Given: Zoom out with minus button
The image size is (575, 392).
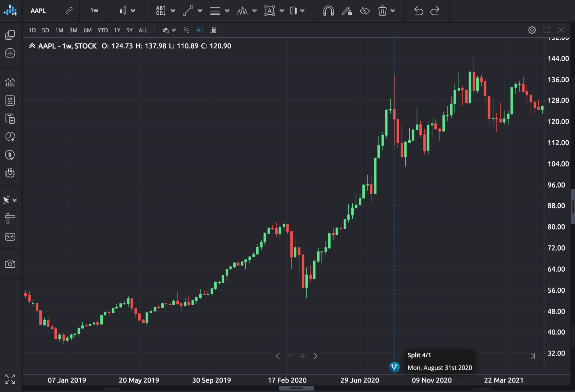Looking at the screenshot, I should click(290, 356).
